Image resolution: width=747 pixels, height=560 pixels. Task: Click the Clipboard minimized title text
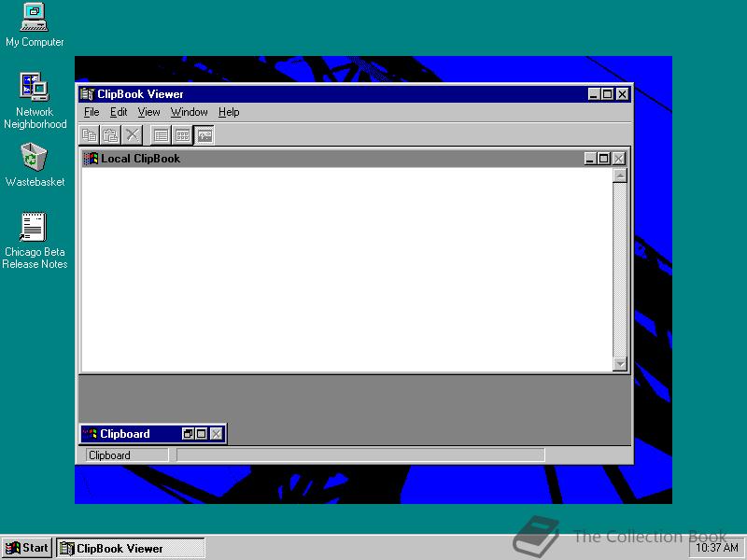(125, 434)
